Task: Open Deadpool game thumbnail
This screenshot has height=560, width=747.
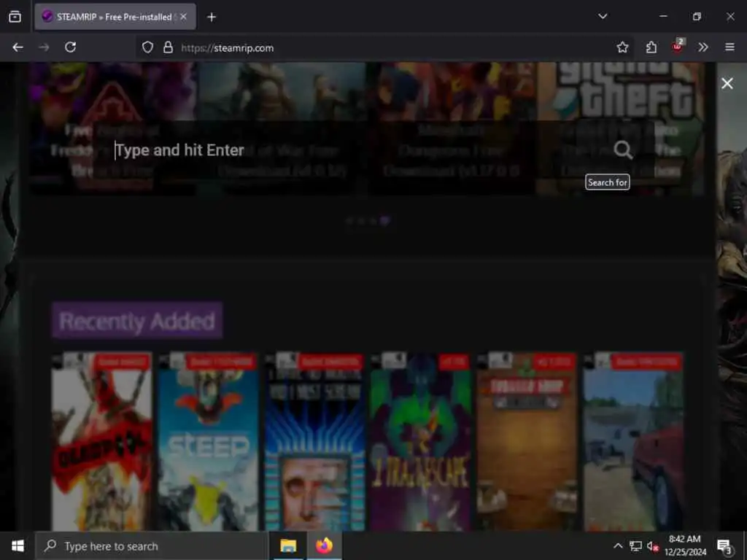Action: point(101,442)
